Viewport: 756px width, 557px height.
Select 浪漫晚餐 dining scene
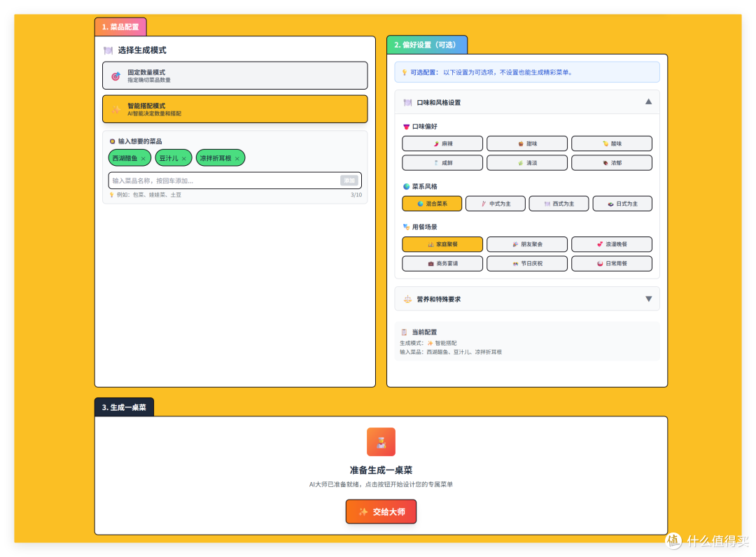612,244
